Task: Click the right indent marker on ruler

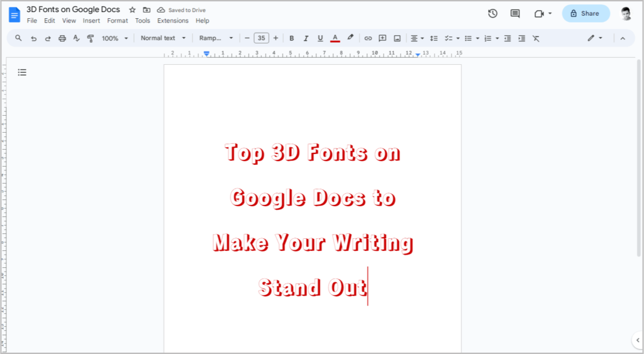Action: pyautogui.click(x=418, y=55)
